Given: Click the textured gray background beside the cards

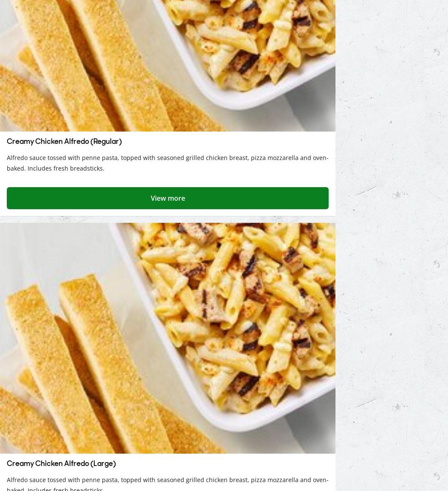Looking at the screenshot, I should coord(392,245).
